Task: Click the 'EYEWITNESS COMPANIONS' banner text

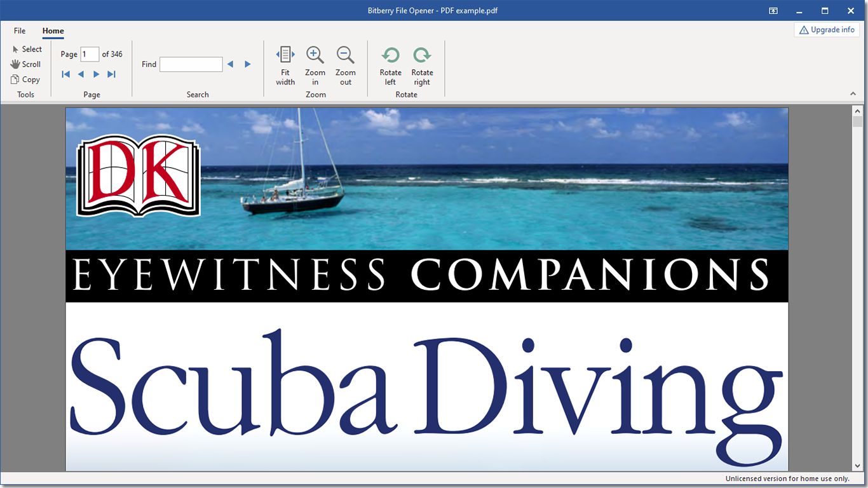Action: [x=421, y=276]
